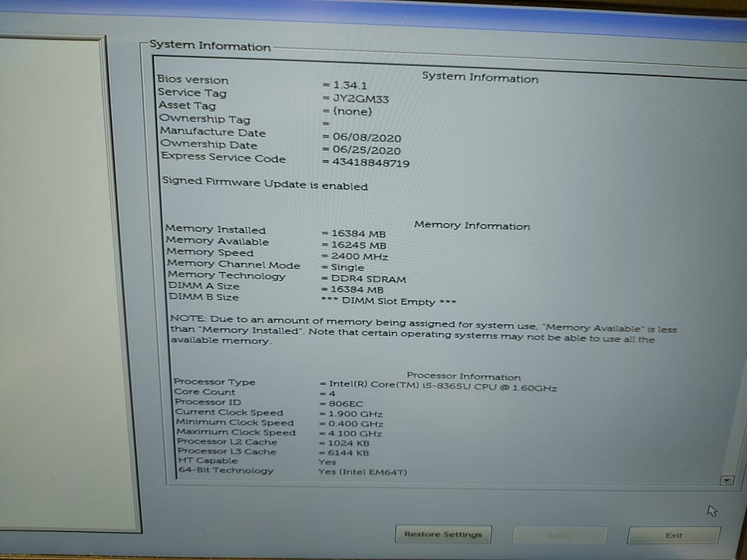The image size is (747, 560).
Task: Click the Restore Settings button
Action: click(x=443, y=534)
